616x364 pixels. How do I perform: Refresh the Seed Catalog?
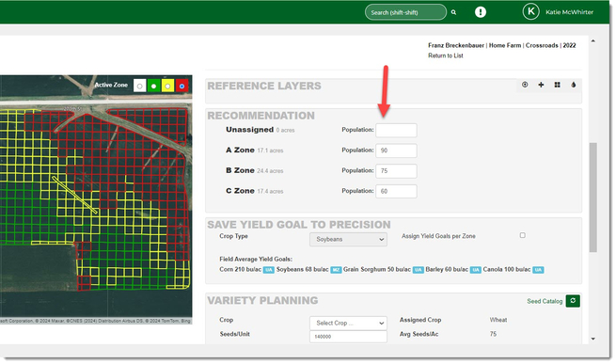(x=573, y=301)
